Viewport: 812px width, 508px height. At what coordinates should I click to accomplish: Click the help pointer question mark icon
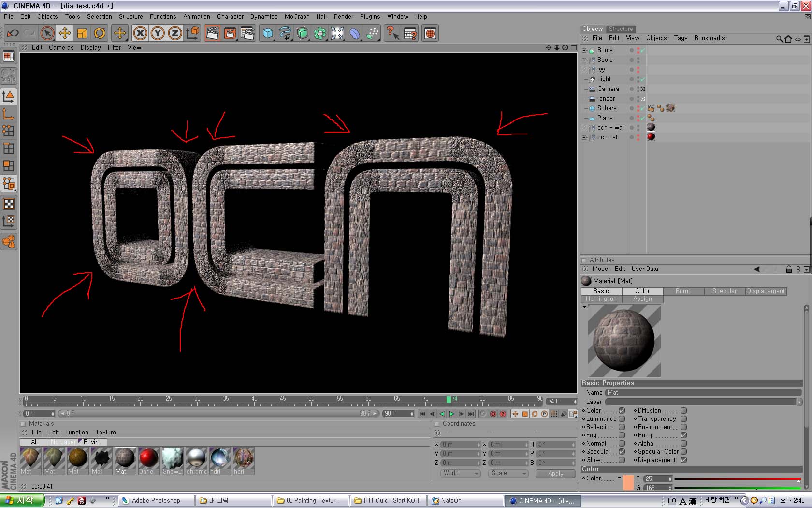(392, 33)
